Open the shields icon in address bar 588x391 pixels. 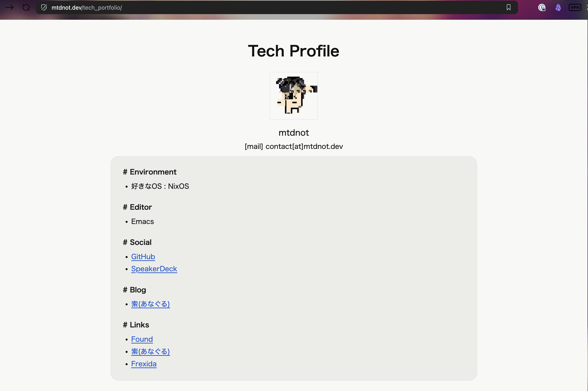44,7
